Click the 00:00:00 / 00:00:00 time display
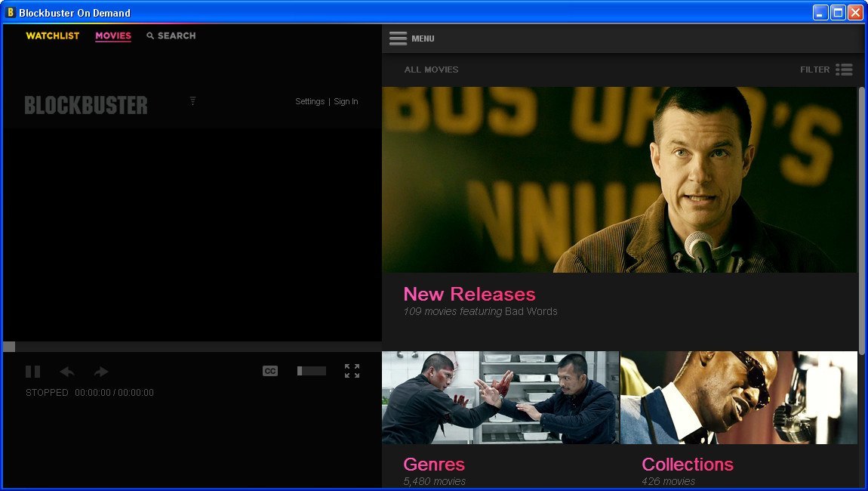The image size is (868, 491). pos(114,392)
